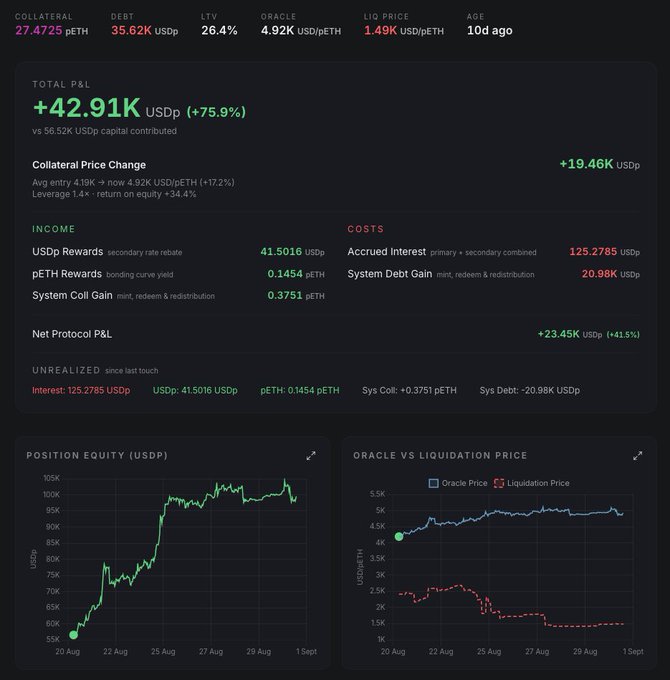Click the Sys Coll: +0.3751 pETH entry
Image resolution: width=670 pixels, height=680 pixels.
click(409, 390)
